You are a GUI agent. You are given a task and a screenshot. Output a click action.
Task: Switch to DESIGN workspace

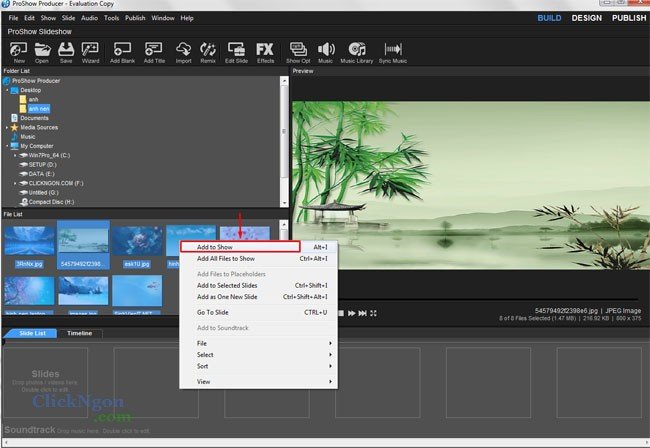(x=587, y=18)
